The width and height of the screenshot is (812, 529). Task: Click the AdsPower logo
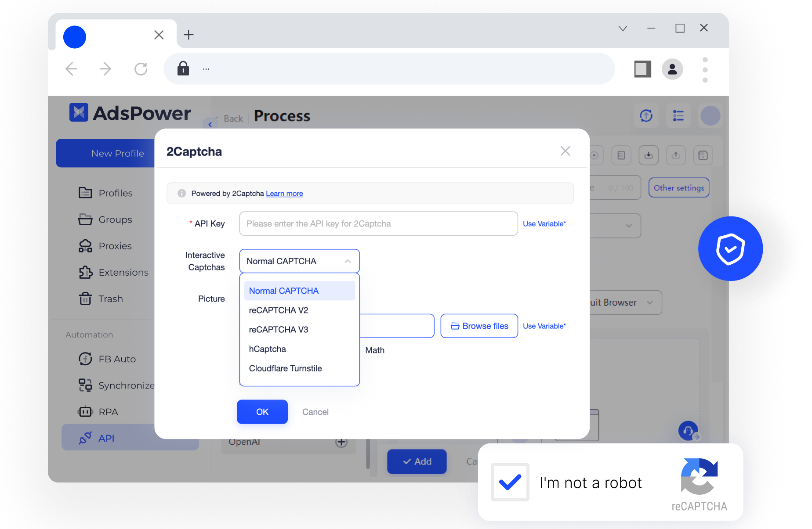tap(130, 113)
